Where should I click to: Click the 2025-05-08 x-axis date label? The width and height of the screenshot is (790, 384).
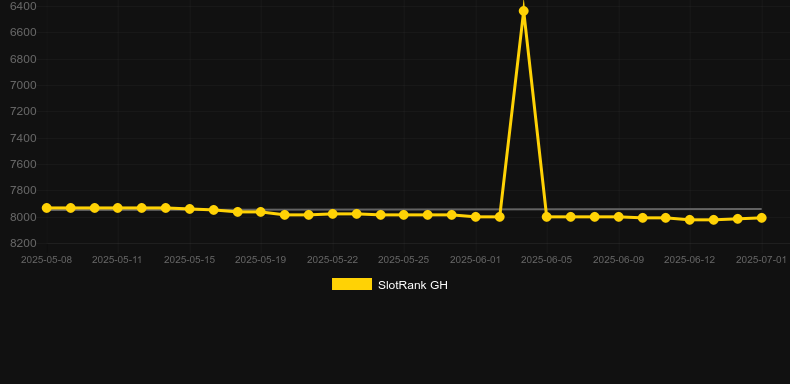pos(46,260)
